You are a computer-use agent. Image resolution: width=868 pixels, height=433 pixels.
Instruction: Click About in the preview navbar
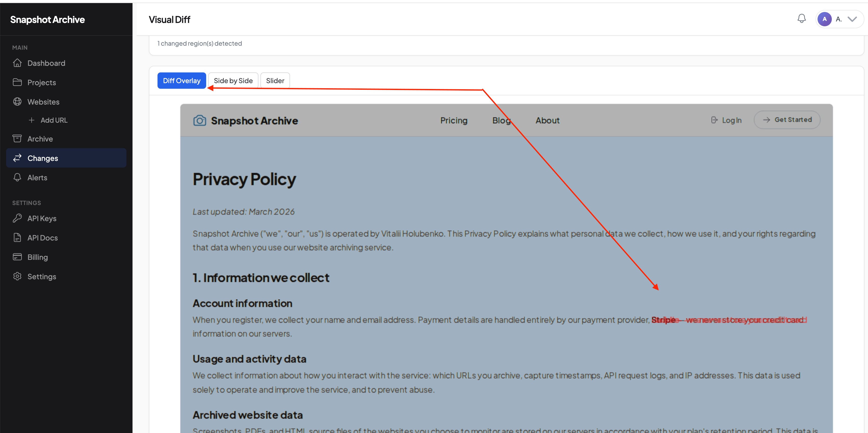(548, 120)
